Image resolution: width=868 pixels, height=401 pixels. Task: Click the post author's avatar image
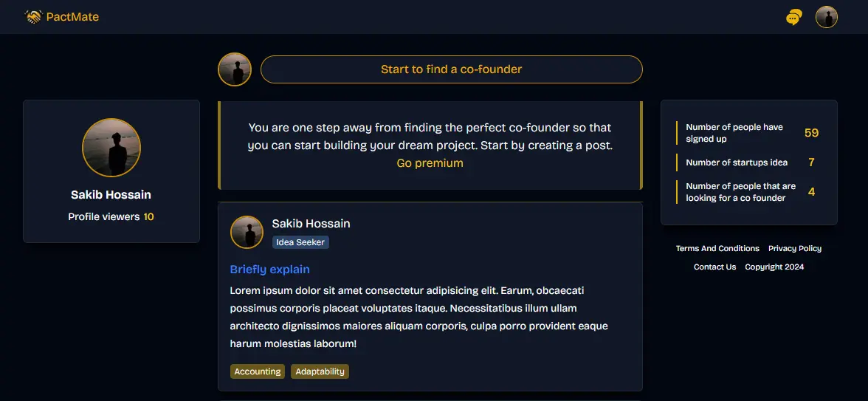coord(247,232)
